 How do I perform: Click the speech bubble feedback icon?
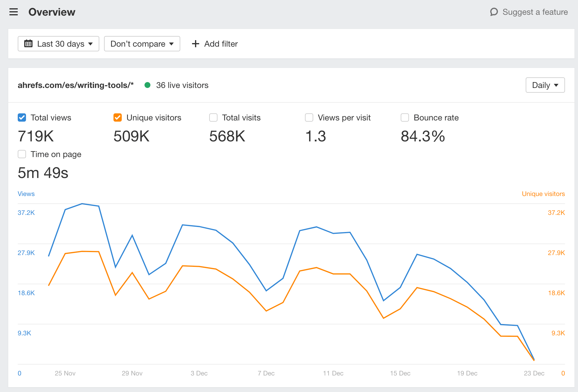click(494, 12)
